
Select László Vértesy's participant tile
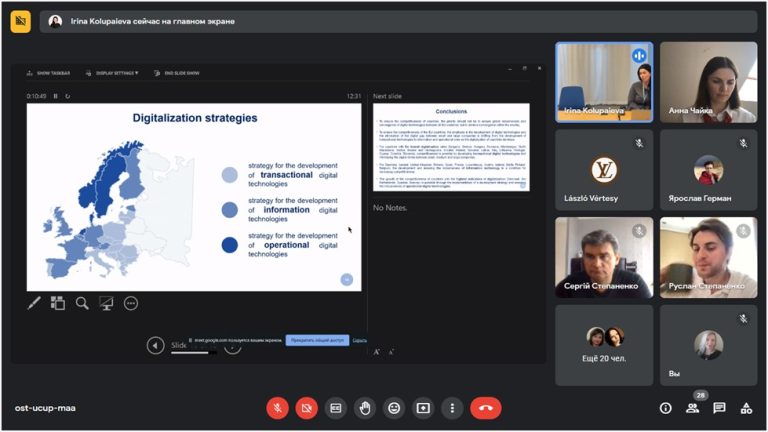pyautogui.click(x=604, y=170)
